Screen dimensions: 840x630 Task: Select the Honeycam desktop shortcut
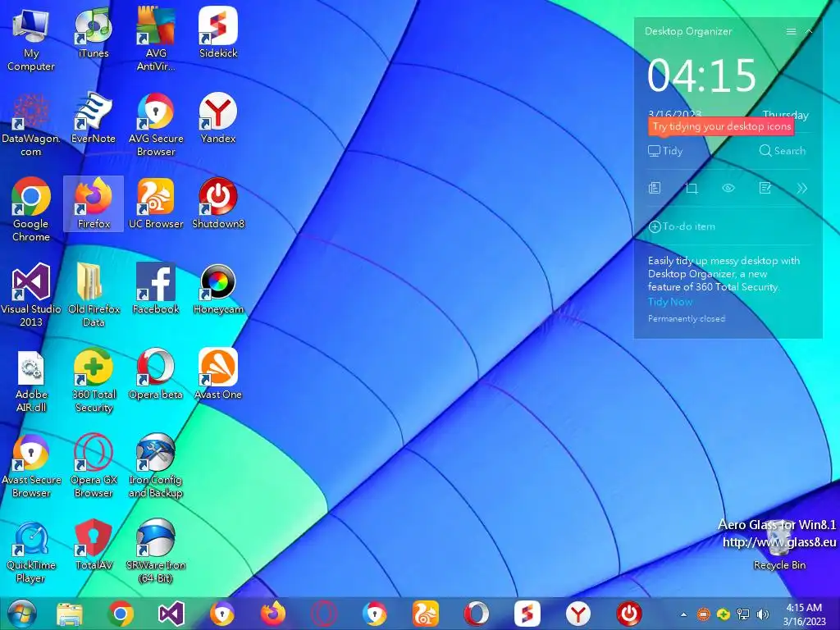click(218, 289)
